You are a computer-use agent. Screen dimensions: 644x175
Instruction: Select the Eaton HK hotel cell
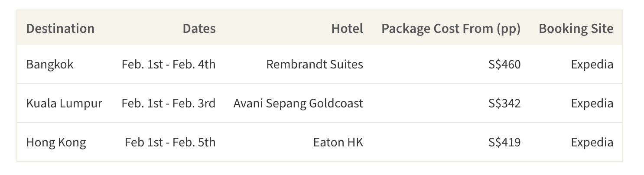pyautogui.click(x=338, y=143)
